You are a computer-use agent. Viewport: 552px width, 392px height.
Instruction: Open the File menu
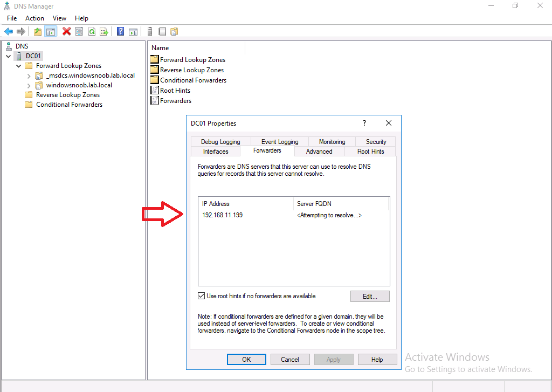12,18
